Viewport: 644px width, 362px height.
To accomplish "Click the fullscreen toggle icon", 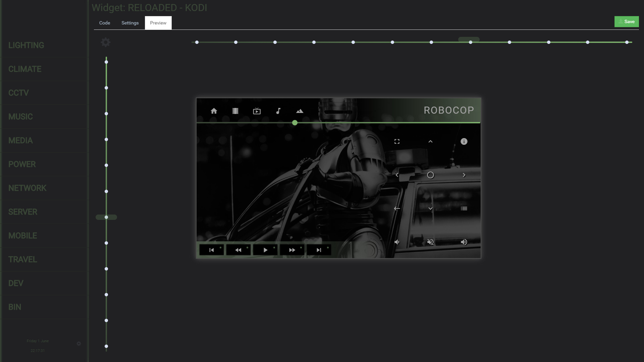I will coord(397,141).
